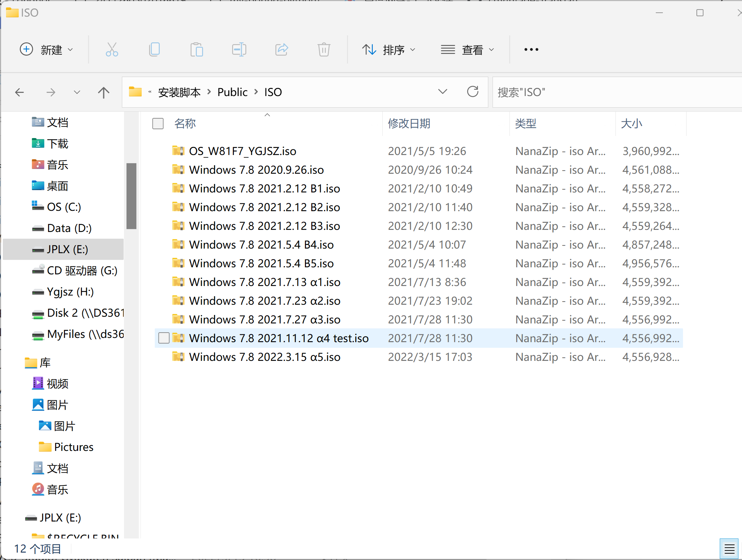The image size is (742, 560).
Task: Open 下载 folder in sidebar
Action: (50, 144)
